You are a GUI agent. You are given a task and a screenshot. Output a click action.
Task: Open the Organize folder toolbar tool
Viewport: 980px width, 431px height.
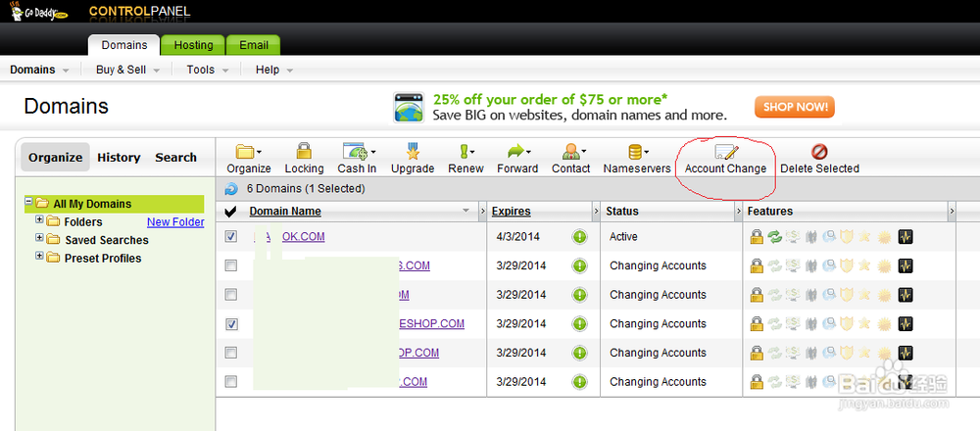[248, 159]
